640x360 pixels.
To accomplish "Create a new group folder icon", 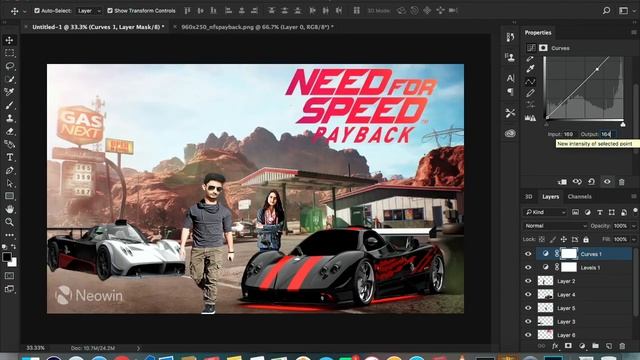I will tap(596, 346).
